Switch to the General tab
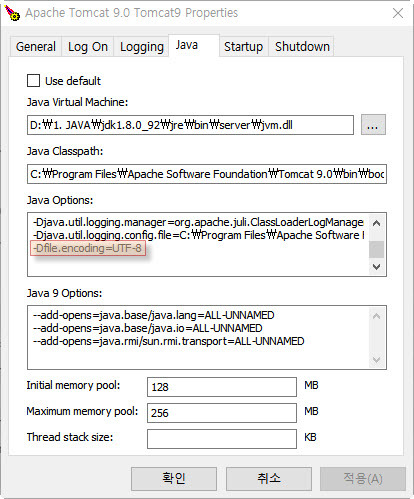Screen dimensions: 414x499 click(36, 47)
